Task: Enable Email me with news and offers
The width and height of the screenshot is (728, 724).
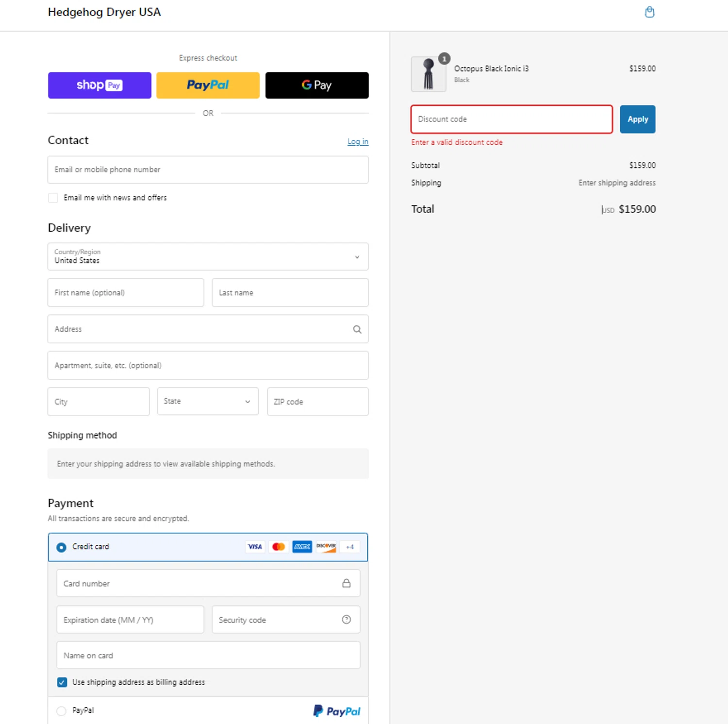Action: [53, 198]
